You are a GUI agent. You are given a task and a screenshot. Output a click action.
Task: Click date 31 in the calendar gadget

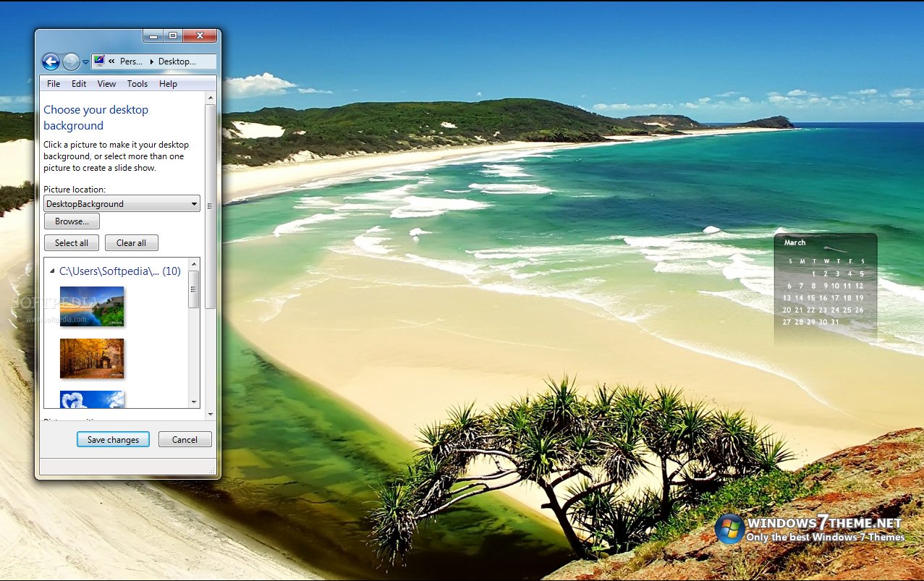835,322
